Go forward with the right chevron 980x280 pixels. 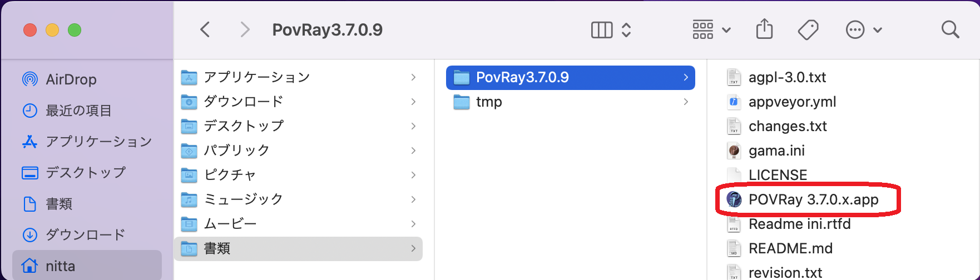[245, 29]
